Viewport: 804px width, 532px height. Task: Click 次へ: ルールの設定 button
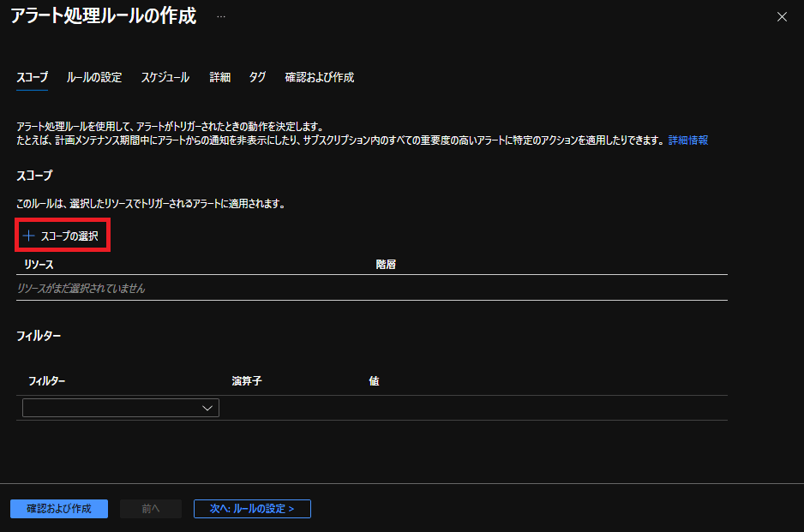[x=252, y=509]
